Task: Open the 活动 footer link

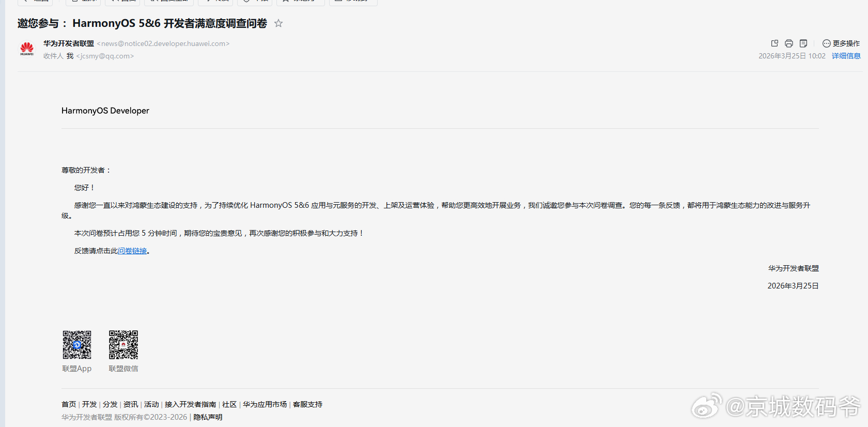Action: (151, 404)
